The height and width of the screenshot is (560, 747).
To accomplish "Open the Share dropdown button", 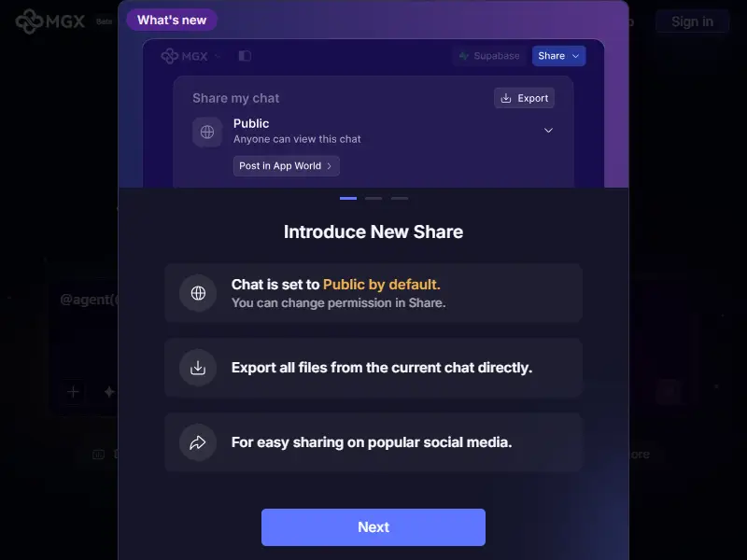I will [x=558, y=56].
